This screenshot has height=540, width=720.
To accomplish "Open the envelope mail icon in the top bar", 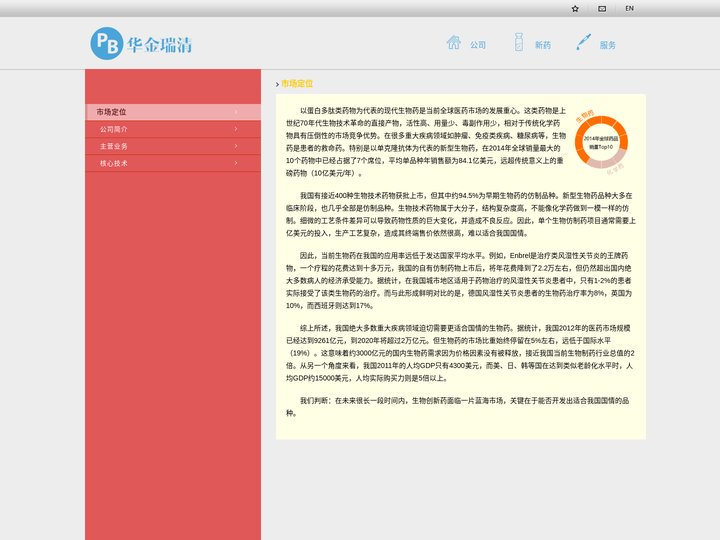I will click(602, 9).
